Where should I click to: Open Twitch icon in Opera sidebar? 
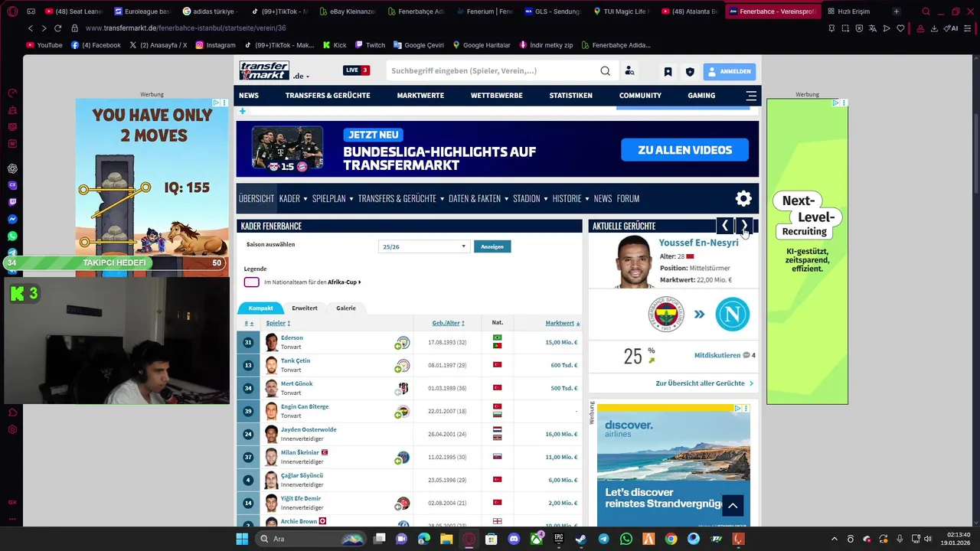pyautogui.click(x=12, y=202)
